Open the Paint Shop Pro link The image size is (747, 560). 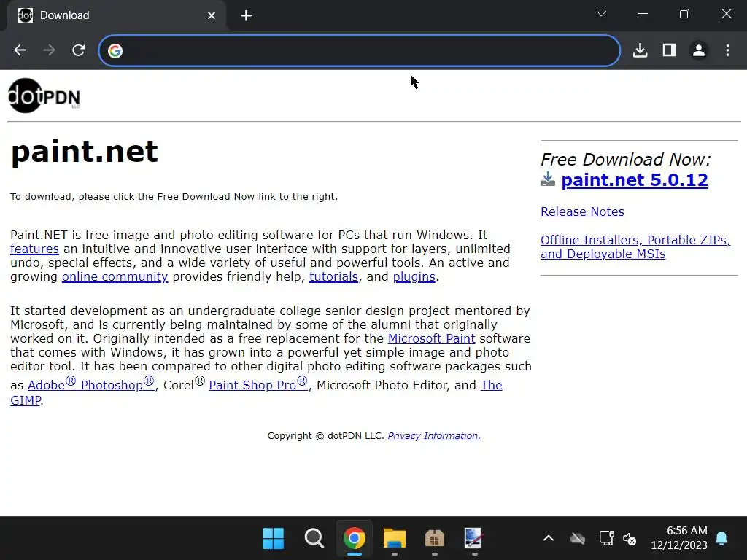coord(258,384)
